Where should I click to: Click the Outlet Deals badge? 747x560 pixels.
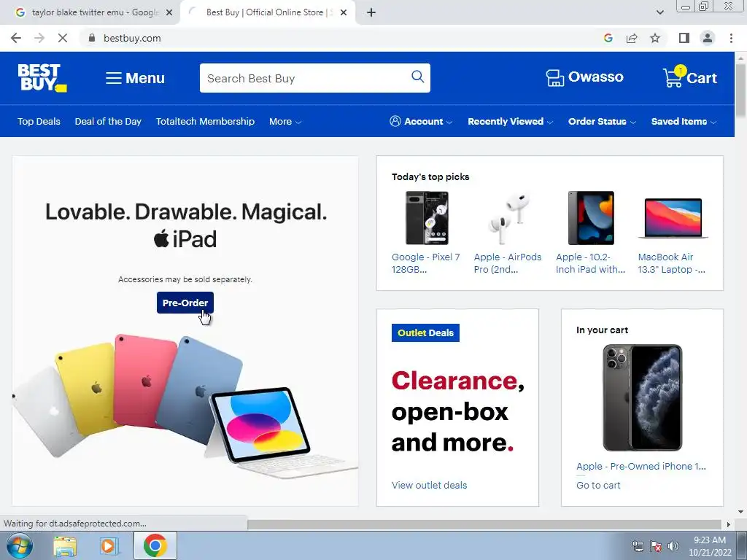click(x=425, y=332)
